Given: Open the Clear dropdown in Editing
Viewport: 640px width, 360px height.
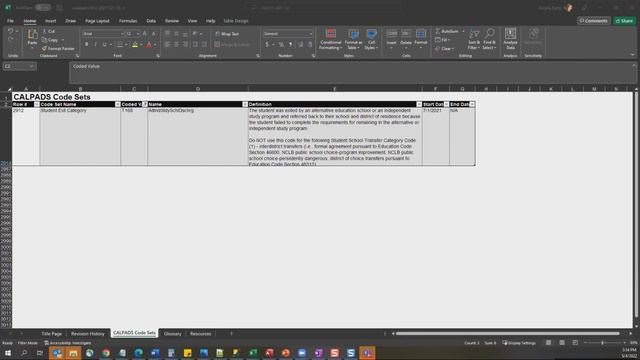Looking at the screenshot, I should click(x=444, y=49).
